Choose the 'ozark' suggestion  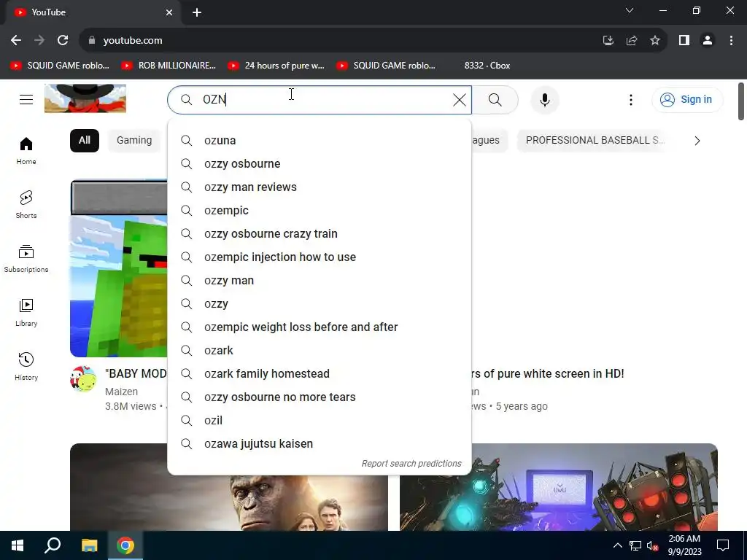pos(320,351)
